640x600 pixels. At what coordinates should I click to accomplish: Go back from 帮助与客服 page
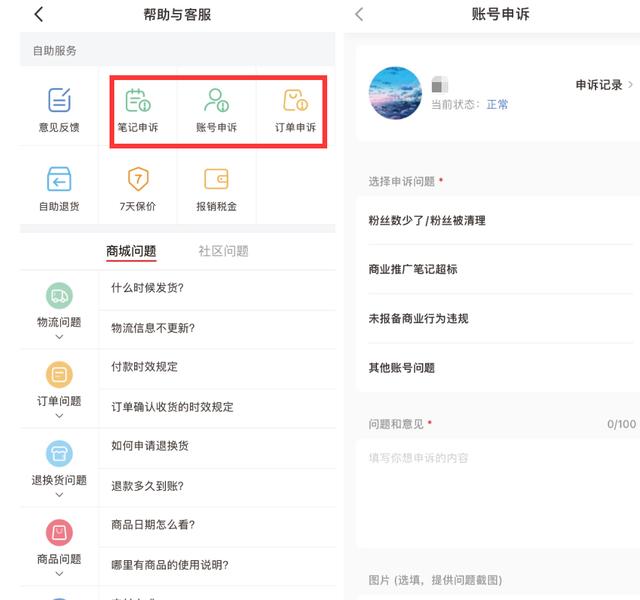coord(39,15)
